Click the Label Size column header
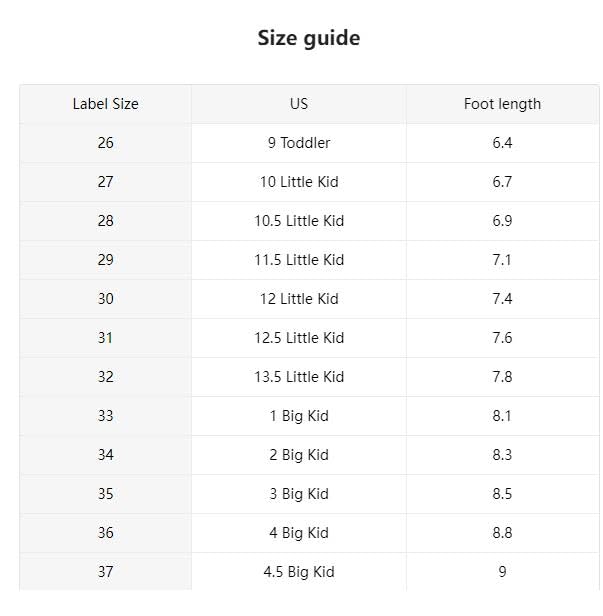 coord(105,104)
